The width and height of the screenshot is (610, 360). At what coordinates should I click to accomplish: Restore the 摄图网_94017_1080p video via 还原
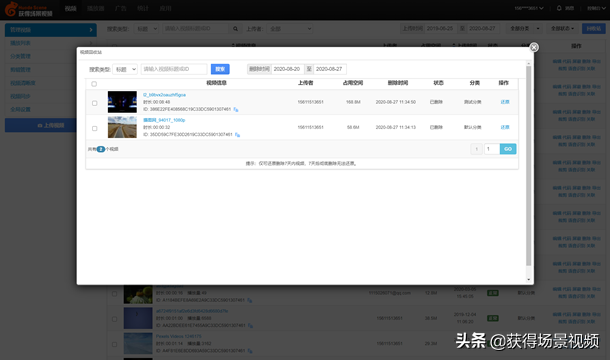point(505,127)
